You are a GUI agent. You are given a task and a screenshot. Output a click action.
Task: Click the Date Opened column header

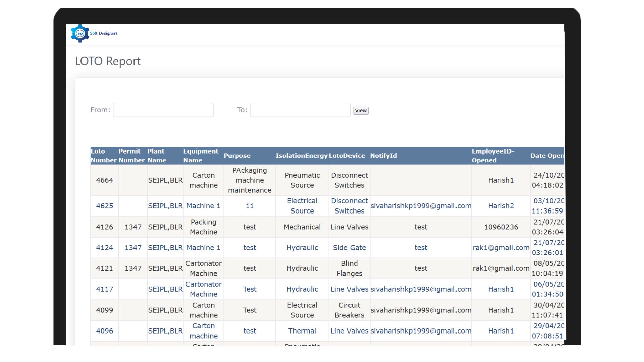[547, 156]
